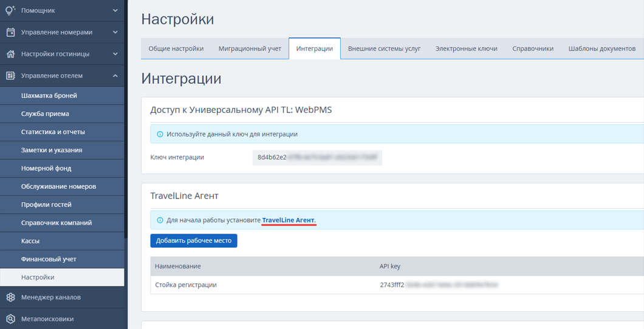Click the info icon in the integration key notice
The height and width of the screenshot is (329, 644).
160,134
